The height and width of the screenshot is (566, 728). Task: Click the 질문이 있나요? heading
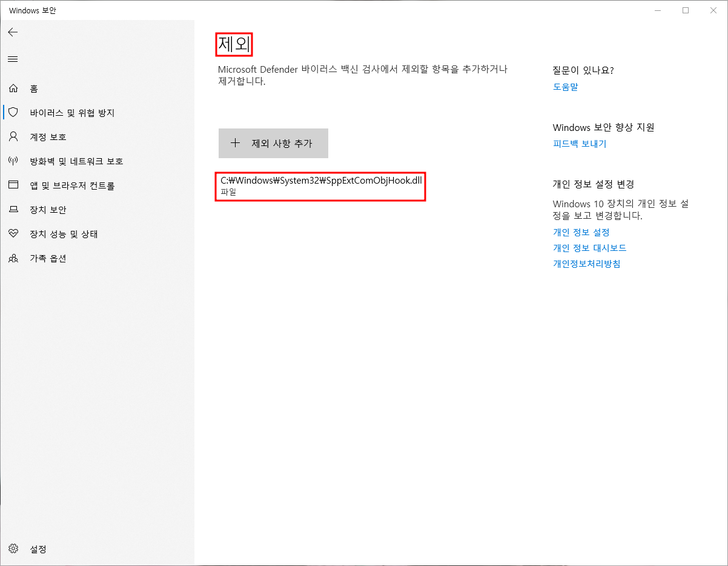(583, 70)
